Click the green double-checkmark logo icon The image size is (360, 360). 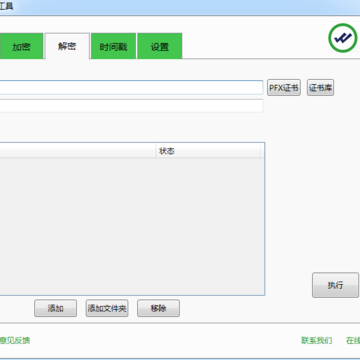tap(343, 38)
